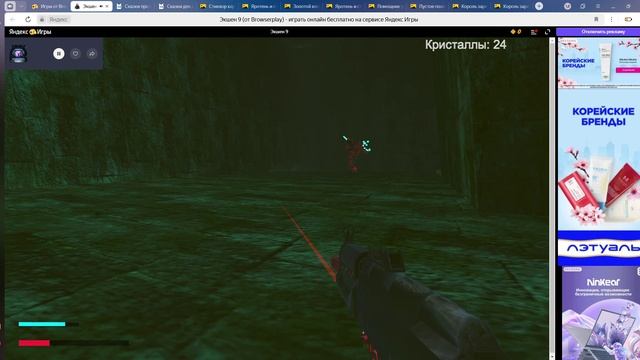Open the top Корейские бренды banner ad
640x360 pixels.
pyautogui.click(x=598, y=62)
